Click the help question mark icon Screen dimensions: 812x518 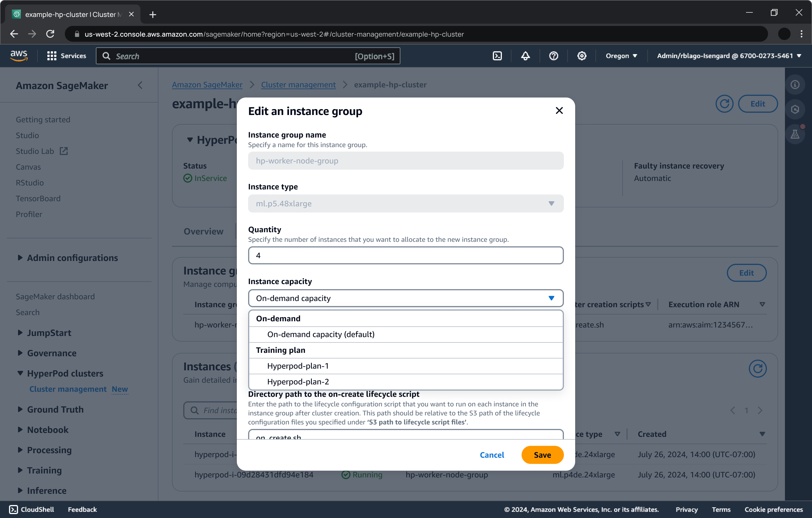[553, 56]
